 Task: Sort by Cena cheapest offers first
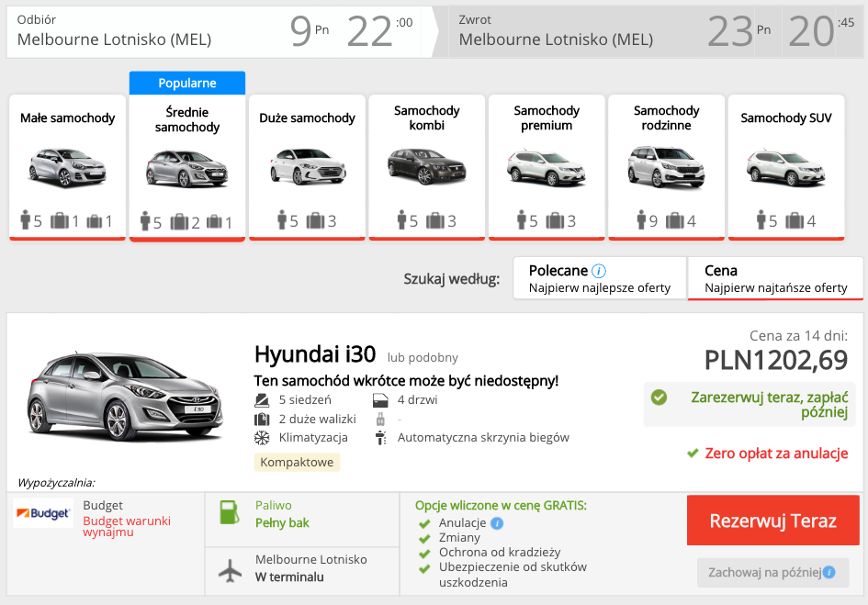tap(775, 278)
